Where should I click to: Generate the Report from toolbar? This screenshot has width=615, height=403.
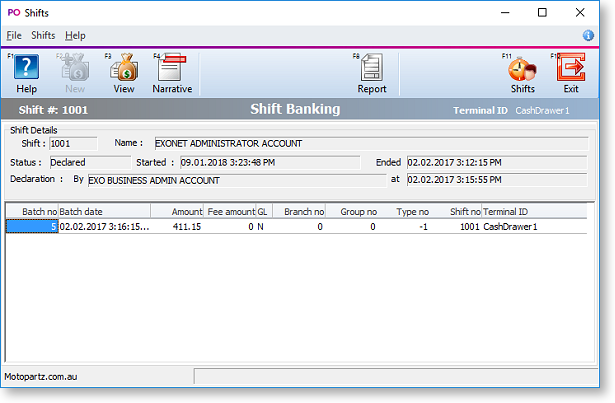click(x=372, y=74)
